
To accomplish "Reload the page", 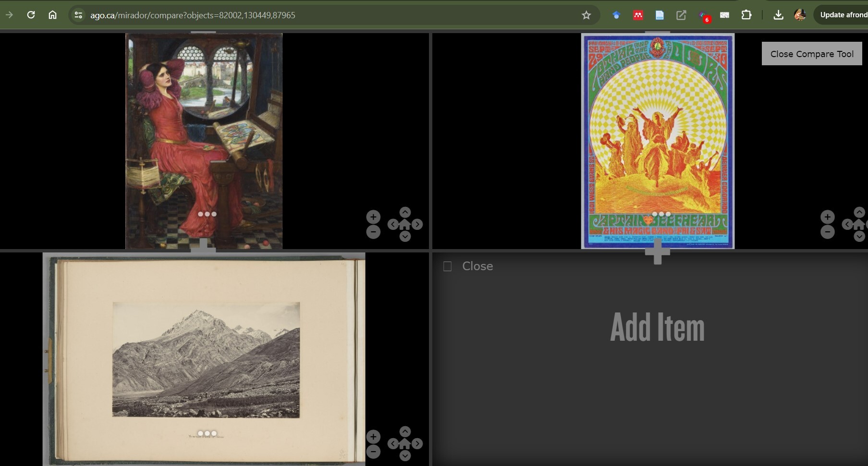I will tap(31, 15).
